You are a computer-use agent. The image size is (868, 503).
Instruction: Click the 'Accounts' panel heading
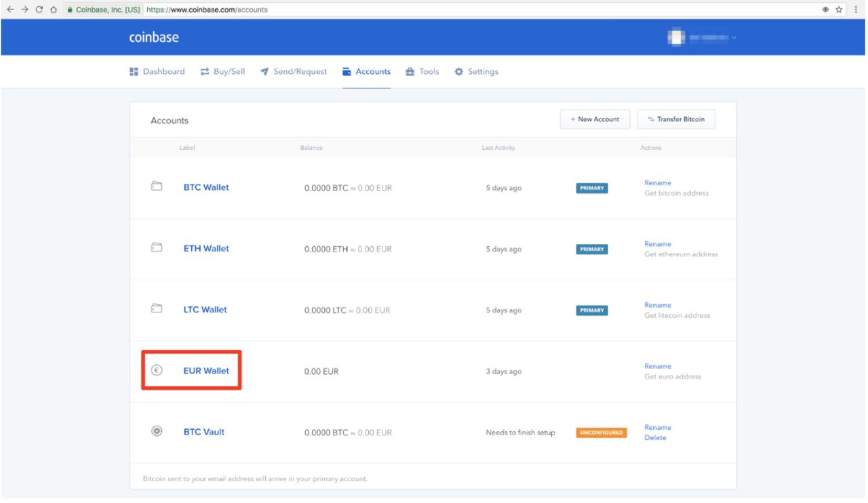[x=170, y=121]
